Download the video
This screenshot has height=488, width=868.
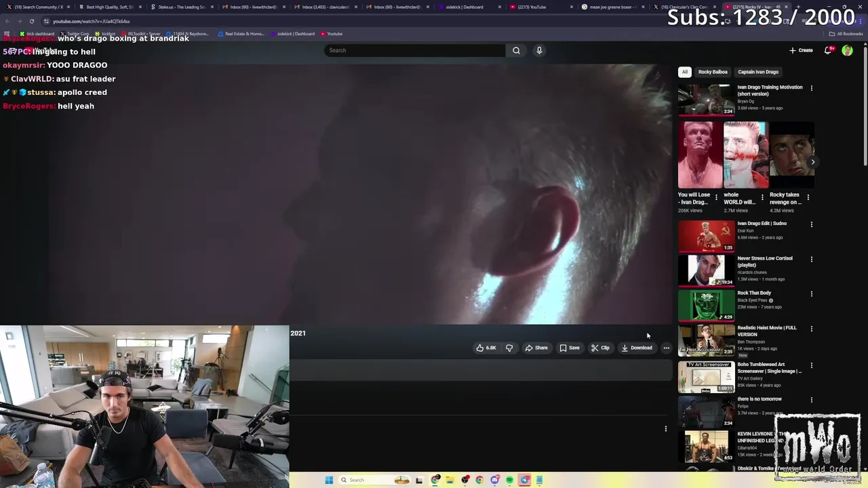[x=637, y=348]
